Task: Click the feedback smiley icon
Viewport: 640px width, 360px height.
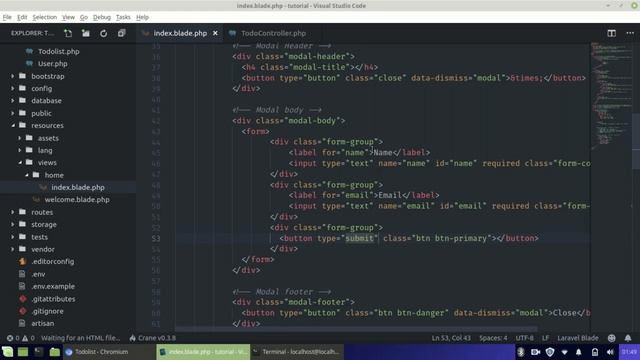Action: 611,338
